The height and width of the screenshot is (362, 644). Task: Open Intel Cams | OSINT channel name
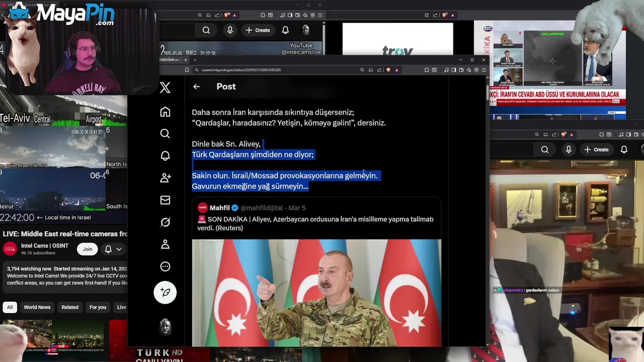tap(45, 246)
